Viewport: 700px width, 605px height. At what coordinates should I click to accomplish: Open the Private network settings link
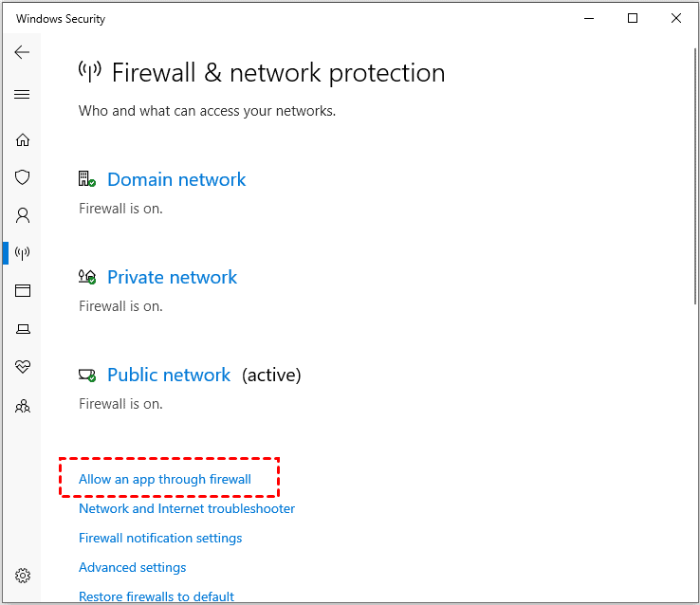(172, 278)
